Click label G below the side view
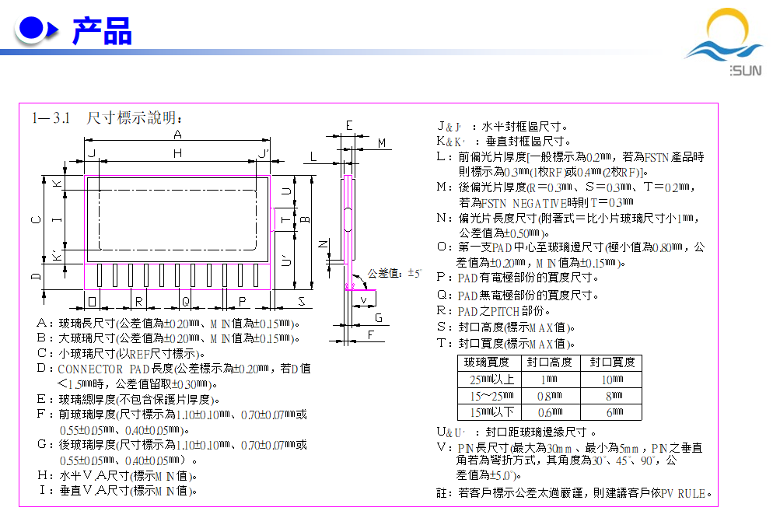This screenshot has height=532, width=773. point(379,317)
